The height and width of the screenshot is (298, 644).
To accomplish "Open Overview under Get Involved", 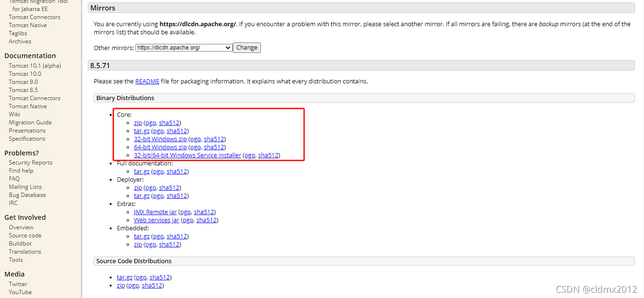I will click(21, 227).
